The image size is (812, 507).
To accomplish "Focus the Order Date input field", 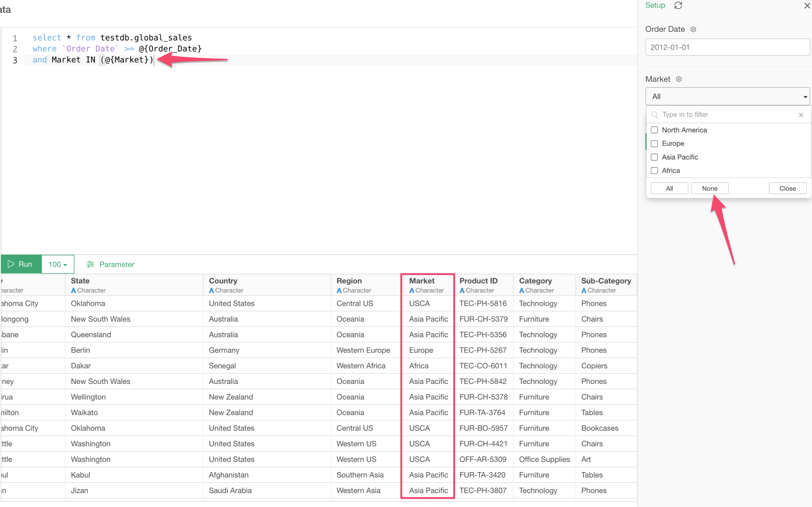I will click(727, 47).
